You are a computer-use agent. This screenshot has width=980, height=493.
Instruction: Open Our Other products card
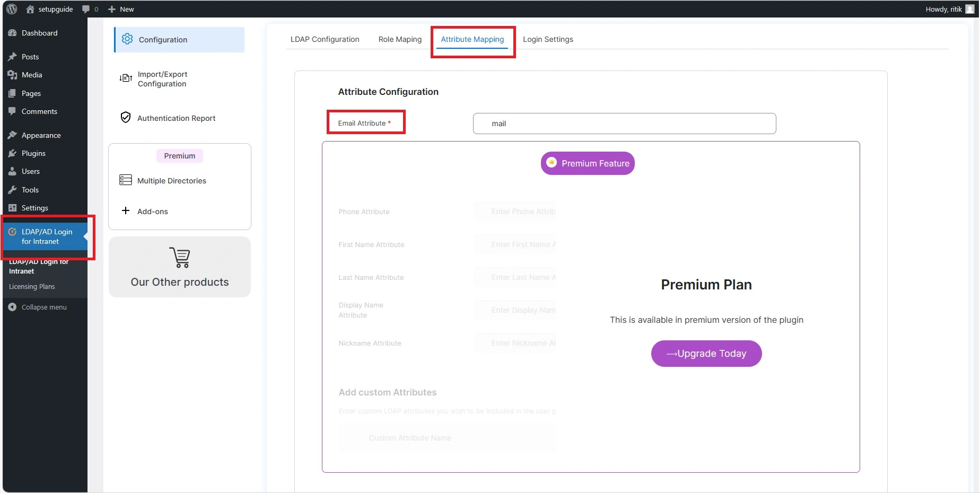(x=180, y=267)
